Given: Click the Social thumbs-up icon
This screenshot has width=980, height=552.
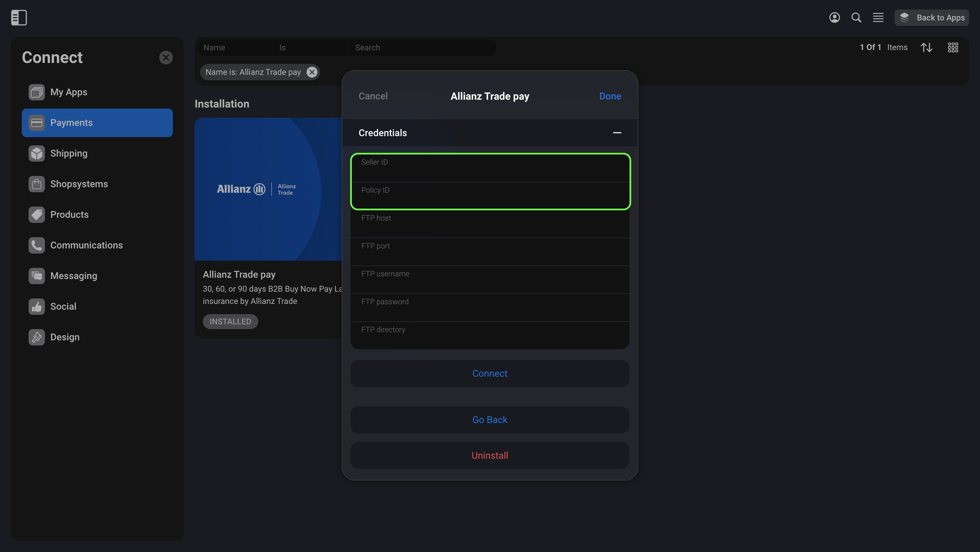Looking at the screenshot, I should [36, 306].
